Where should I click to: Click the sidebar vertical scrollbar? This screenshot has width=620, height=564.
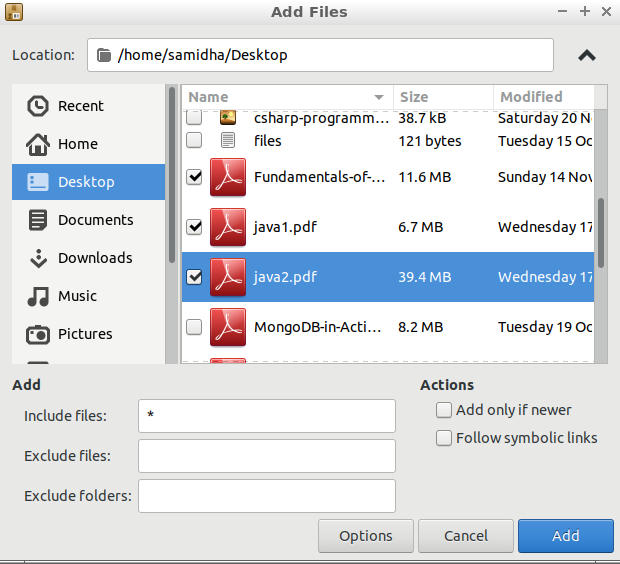click(172, 175)
